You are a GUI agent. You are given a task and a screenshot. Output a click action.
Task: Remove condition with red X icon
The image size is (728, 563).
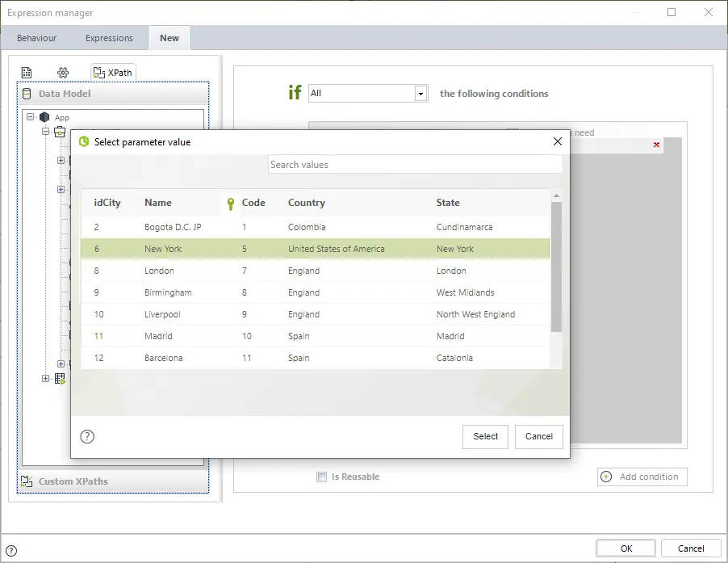pyautogui.click(x=656, y=145)
